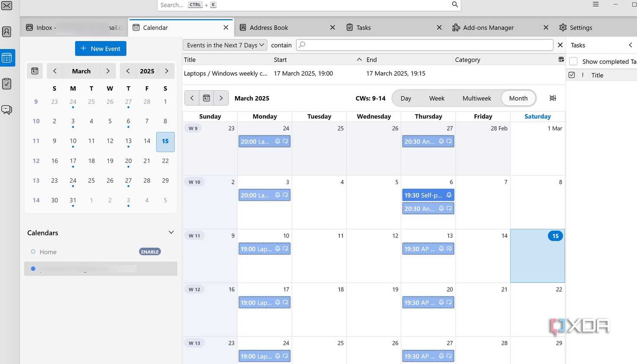Click the search magnifier icon in top bar

click(455, 4)
